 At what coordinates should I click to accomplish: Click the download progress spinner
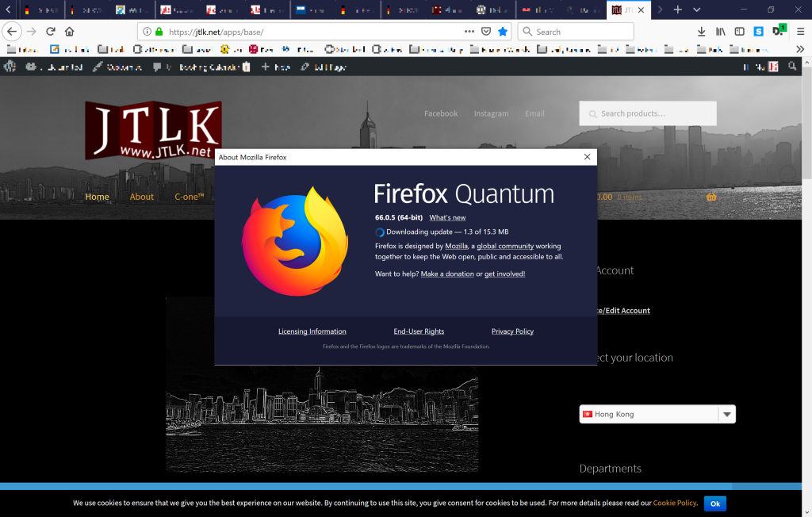click(x=380, y=232)
